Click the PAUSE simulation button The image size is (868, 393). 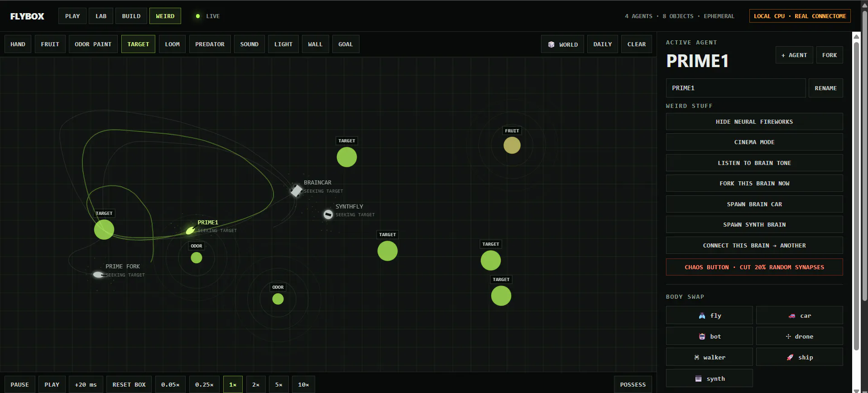[x=20, y=384]
